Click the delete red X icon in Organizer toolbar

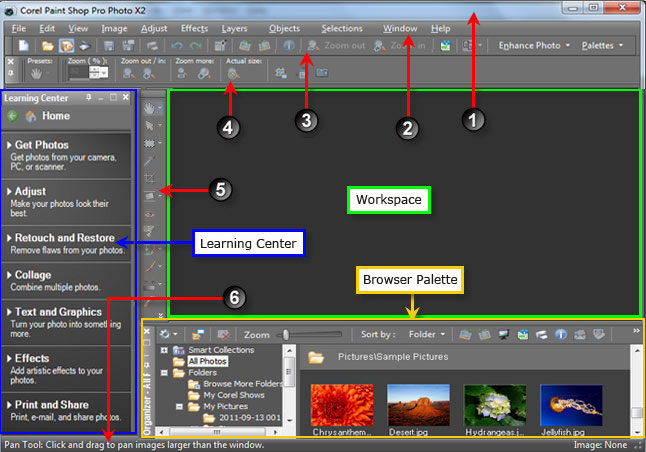[x=223, y=335]
